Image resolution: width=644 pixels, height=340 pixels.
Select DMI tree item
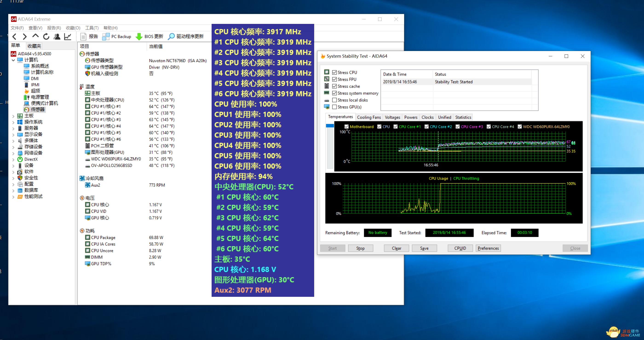35,78
